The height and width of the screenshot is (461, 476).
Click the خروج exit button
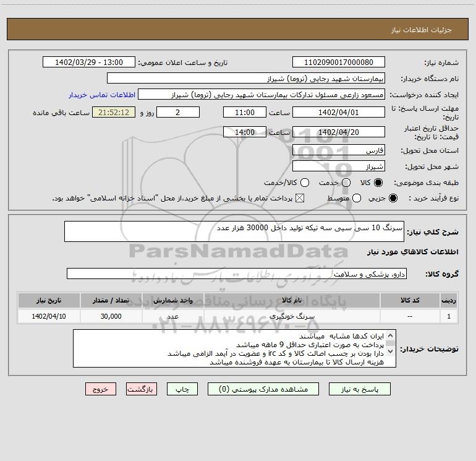point(101,389)
